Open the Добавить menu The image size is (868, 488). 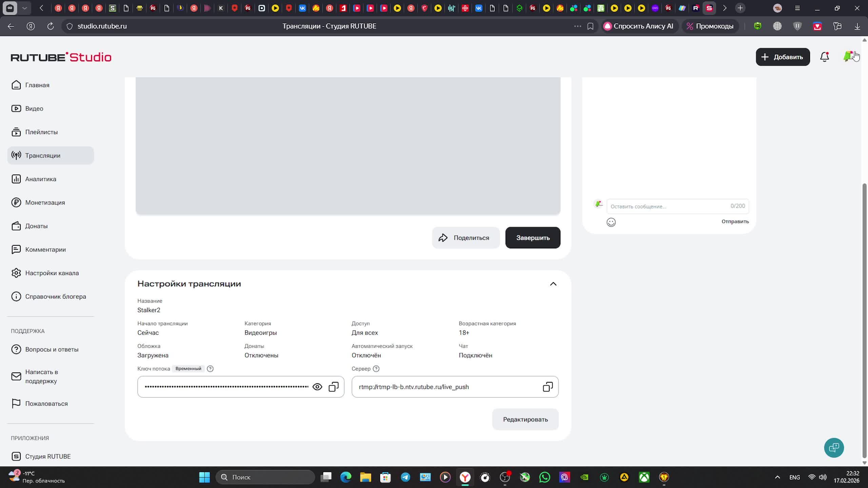pyautogui.click(x=783, y=57)
